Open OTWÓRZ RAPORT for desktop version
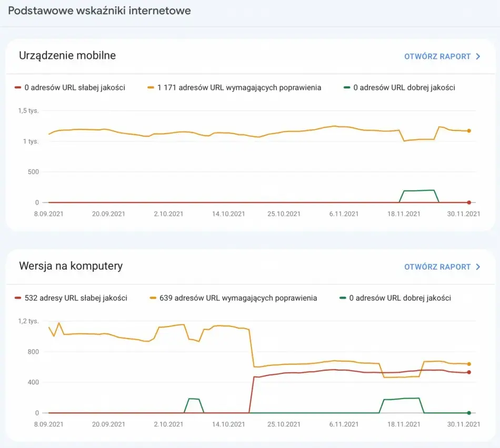This screenshot has width=500, height=448. click(437, 267)
